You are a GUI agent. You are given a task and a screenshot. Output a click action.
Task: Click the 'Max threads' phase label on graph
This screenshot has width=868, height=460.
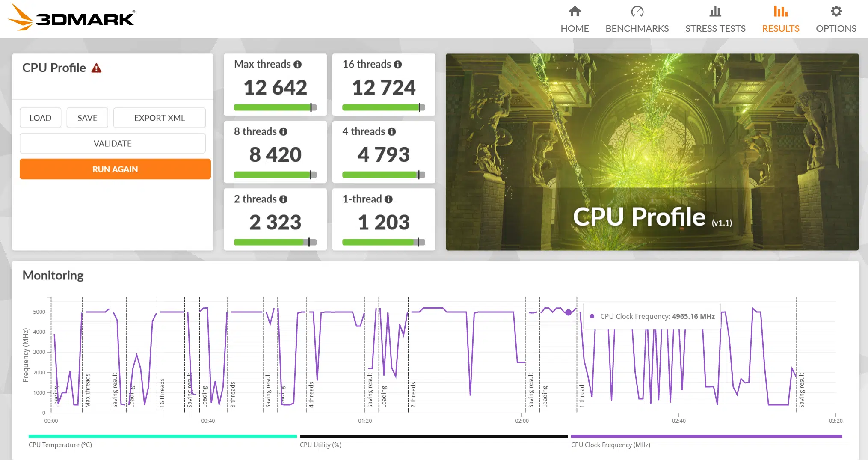87,390
